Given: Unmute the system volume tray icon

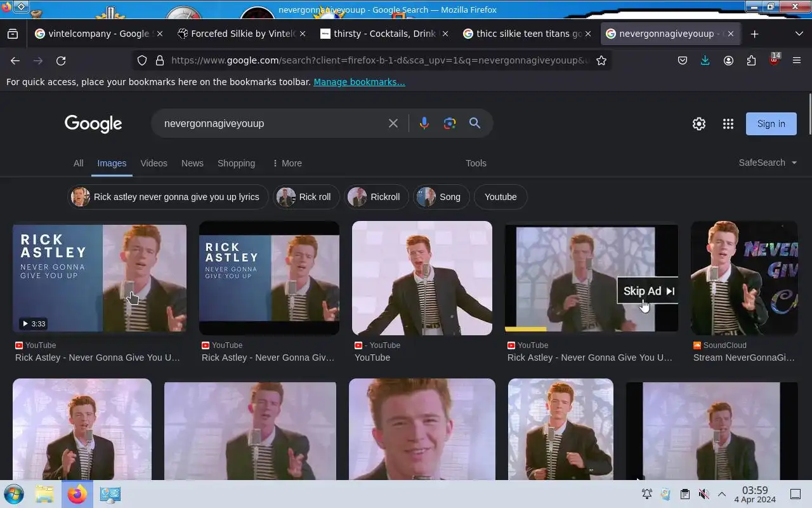Looking at the screenshot, I should tap(704, 494).
